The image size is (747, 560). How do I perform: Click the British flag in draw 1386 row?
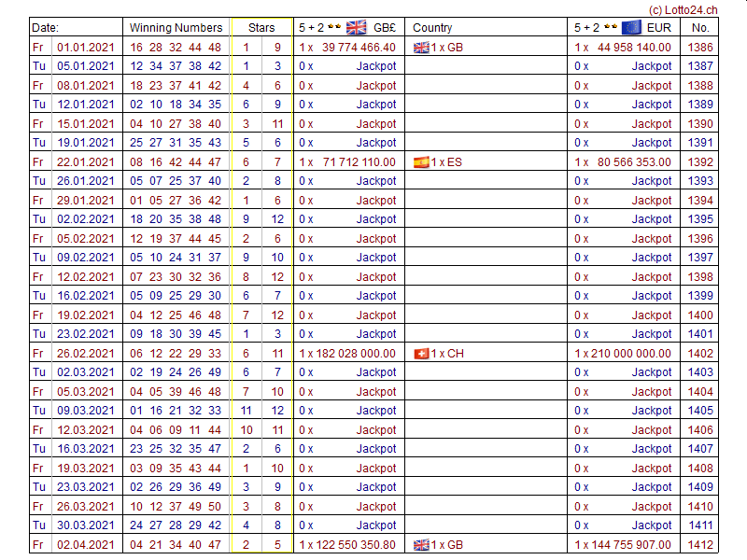(x=421, y=47)
